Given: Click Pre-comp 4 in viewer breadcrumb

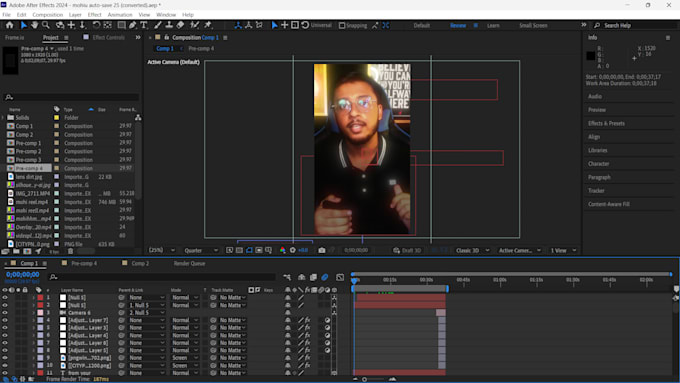Looking at the screenshot, I should point(201,49).
